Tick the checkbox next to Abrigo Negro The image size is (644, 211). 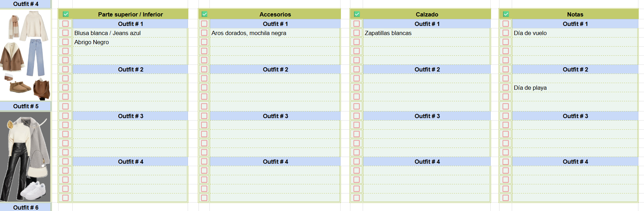[66, 42]
